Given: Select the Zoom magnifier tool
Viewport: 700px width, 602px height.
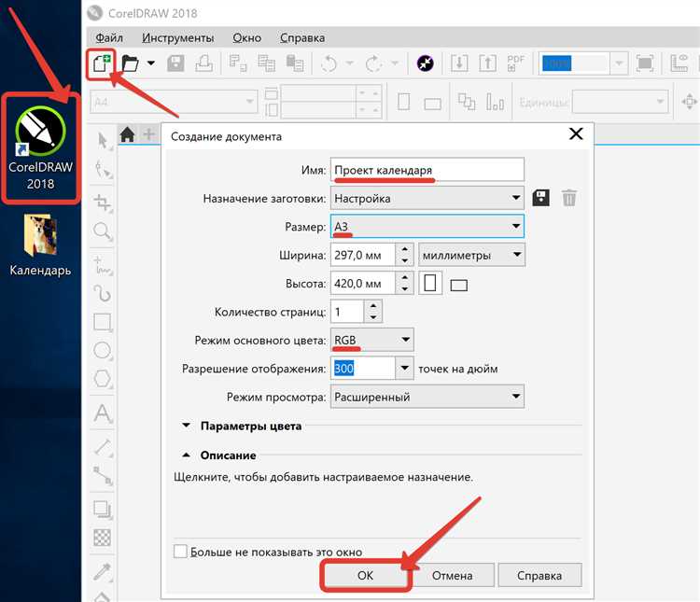Looking at the screenshot, I should [103, 231].
